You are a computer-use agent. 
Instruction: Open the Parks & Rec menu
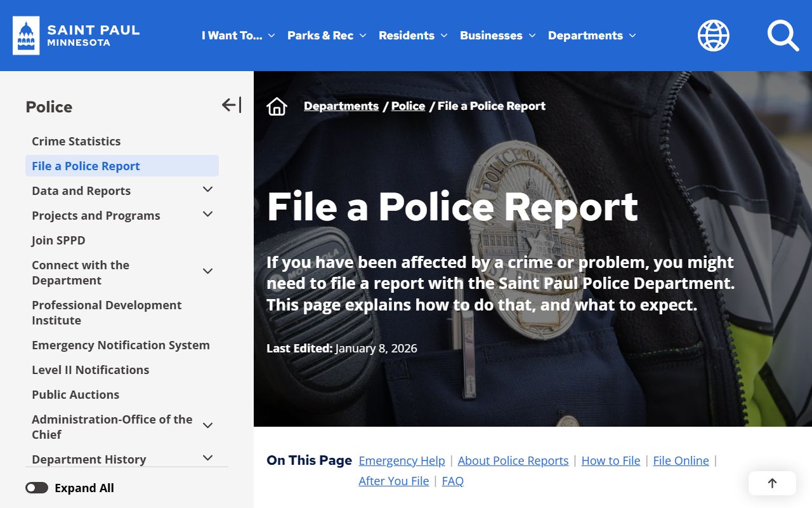tap(327, 36)
